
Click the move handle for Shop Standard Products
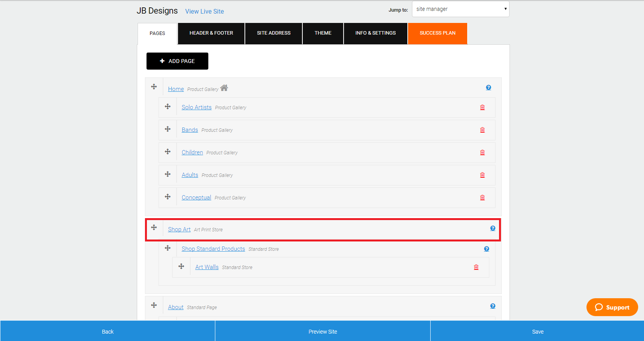[x=168, y=248]
